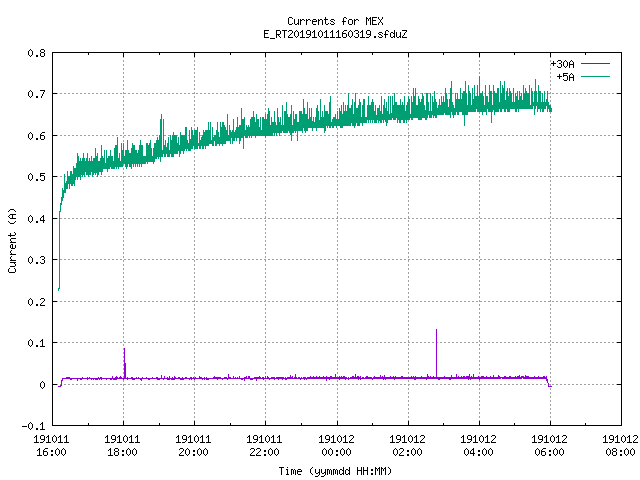Click the 191011 20:00 time tick label
Viewport: 640px width, 480px height.
pyautogui.click(x=193, y=445)
